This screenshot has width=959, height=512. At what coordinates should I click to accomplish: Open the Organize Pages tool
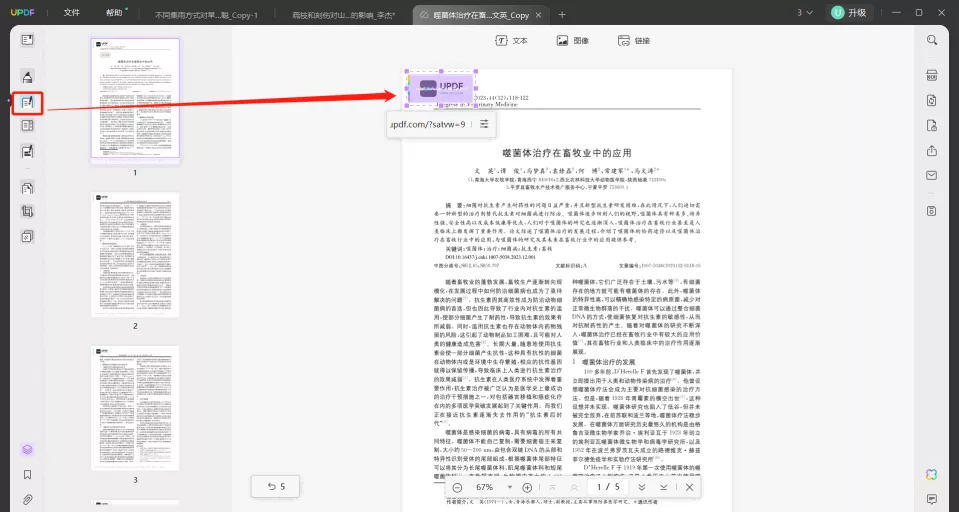coord(27,188)
